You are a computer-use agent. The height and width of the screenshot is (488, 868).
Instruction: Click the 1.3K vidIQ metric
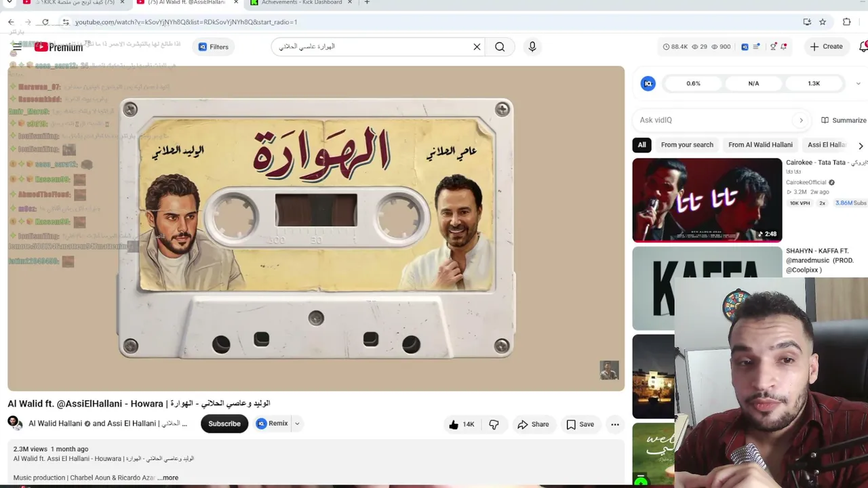pos(814,83)
